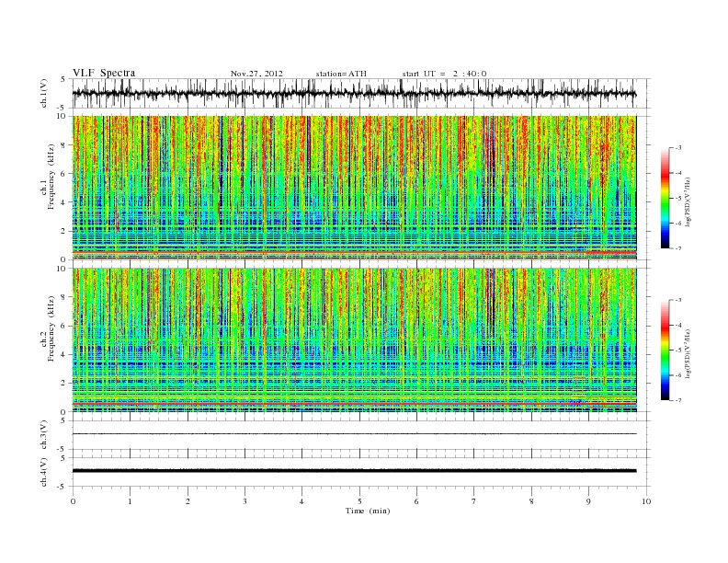Click the 'ch.3(V)' axis label
Image resolution: width=728 pixels, height=563 pixels.
(43, 435)
